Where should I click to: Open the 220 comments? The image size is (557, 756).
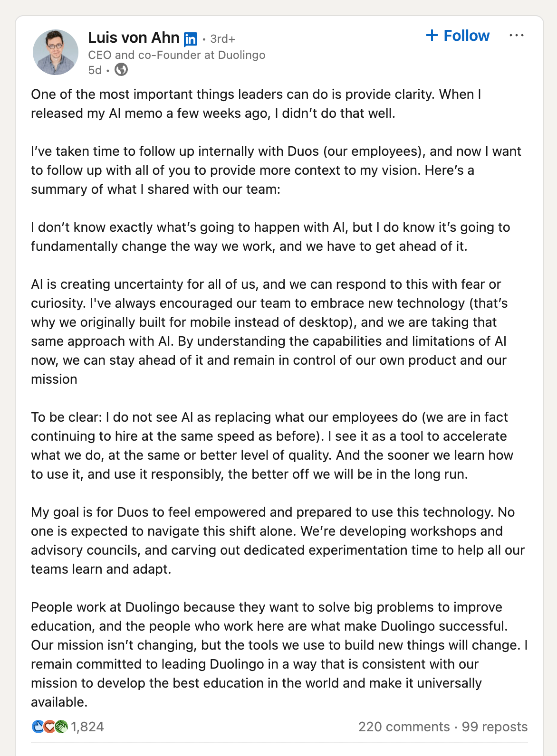(403, 727)
